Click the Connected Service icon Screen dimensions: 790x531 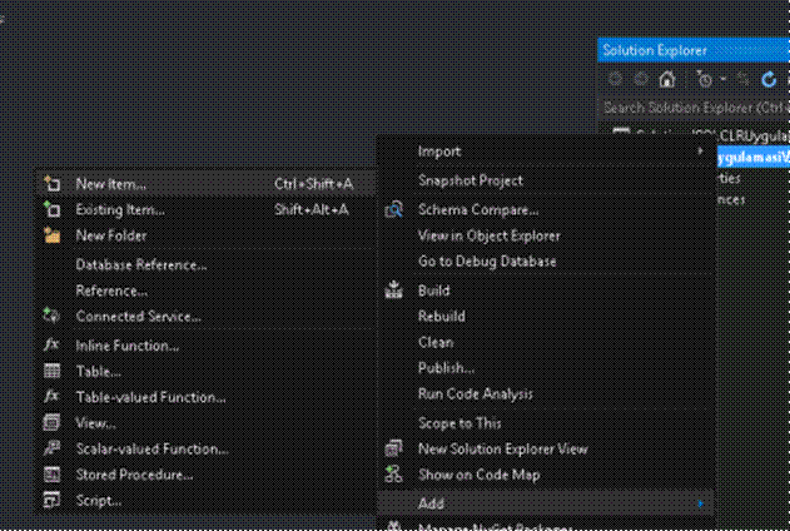coord(52,316)
